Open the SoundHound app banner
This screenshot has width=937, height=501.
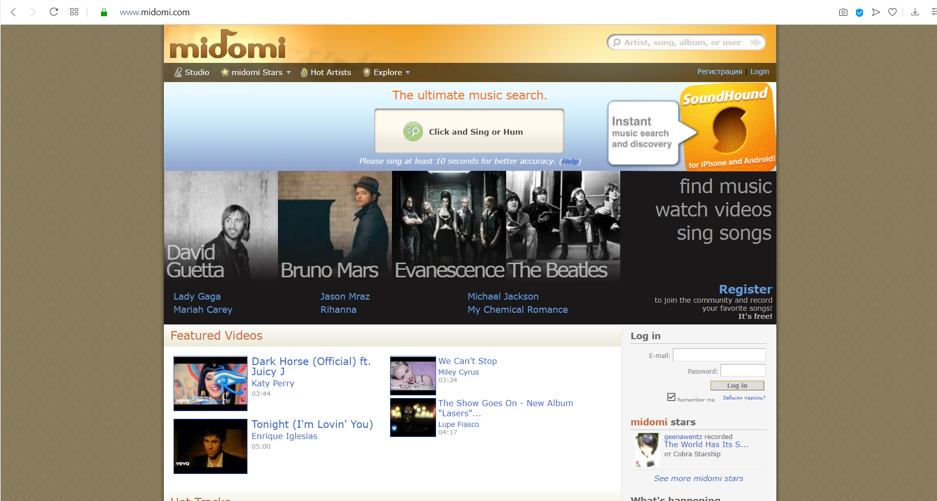coord(691,127)
